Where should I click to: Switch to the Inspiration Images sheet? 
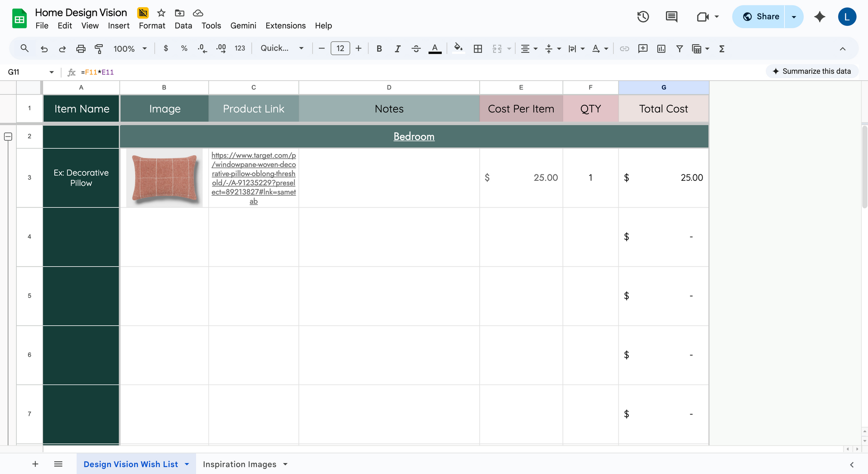tap(240, 464)
